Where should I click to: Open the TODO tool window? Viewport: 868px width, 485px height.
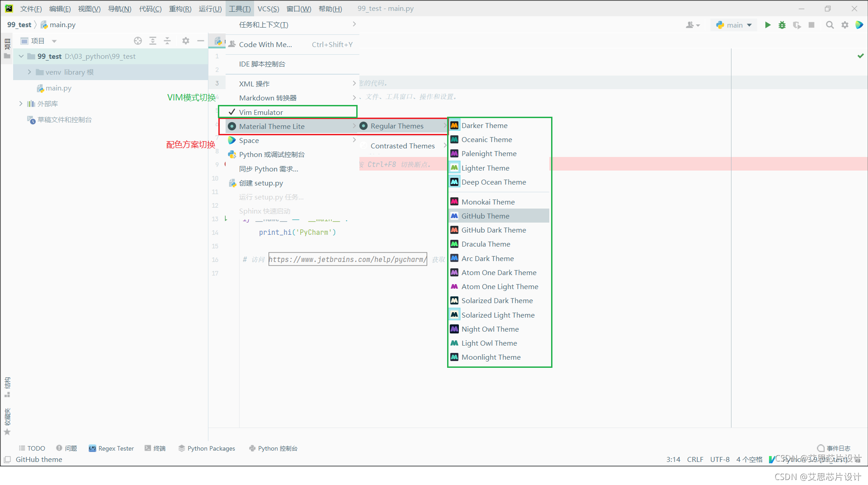32,448
